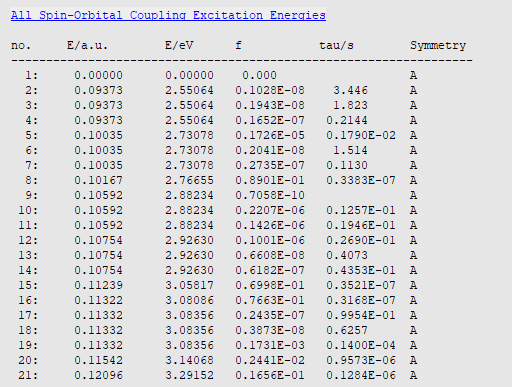
Task: Click the energy value 3.08086
Action: point(189,300)
